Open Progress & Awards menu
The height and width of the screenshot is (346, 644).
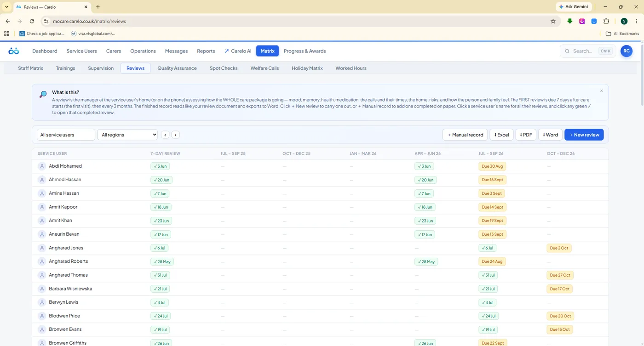click(305, 51)
